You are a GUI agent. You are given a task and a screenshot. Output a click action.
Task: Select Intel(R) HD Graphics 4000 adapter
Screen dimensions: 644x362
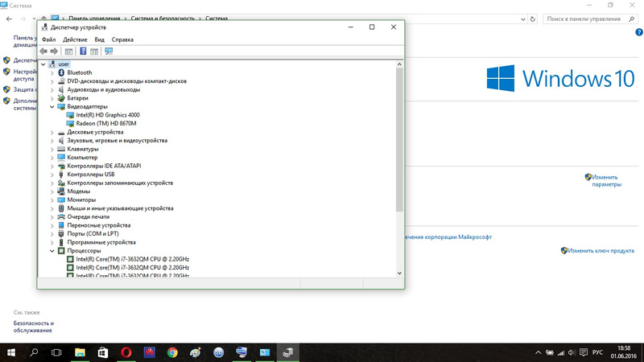pyautogui.click(x=107, y=115)
